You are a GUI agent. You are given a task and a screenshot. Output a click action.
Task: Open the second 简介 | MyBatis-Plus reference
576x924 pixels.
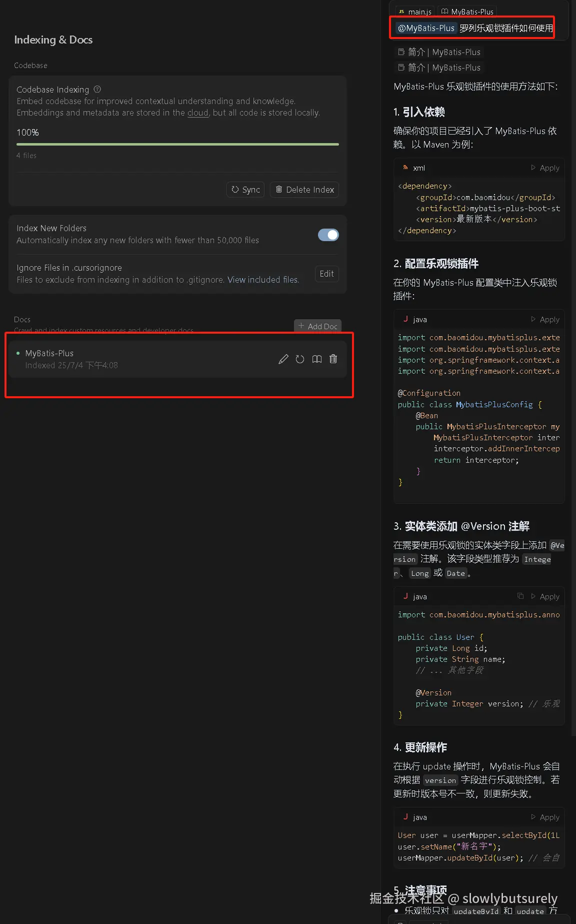tap(439, 68)
